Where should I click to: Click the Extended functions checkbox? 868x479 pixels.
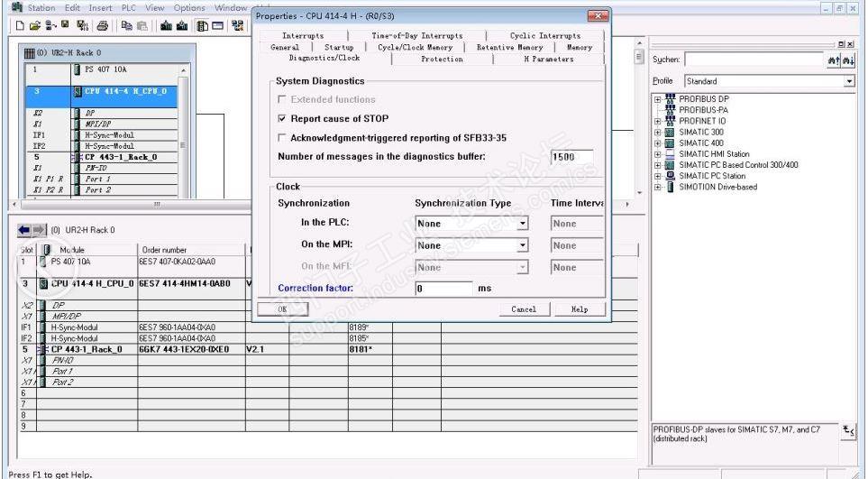(282, 99)
